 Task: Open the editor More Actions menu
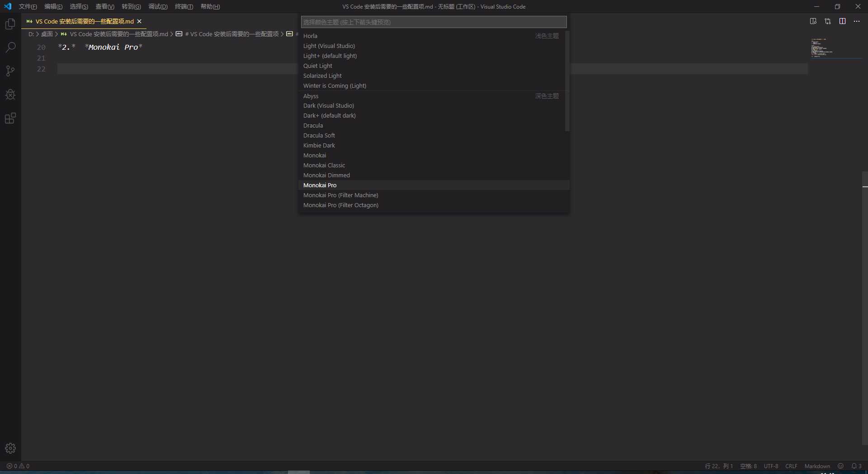[x=857, y=21]
